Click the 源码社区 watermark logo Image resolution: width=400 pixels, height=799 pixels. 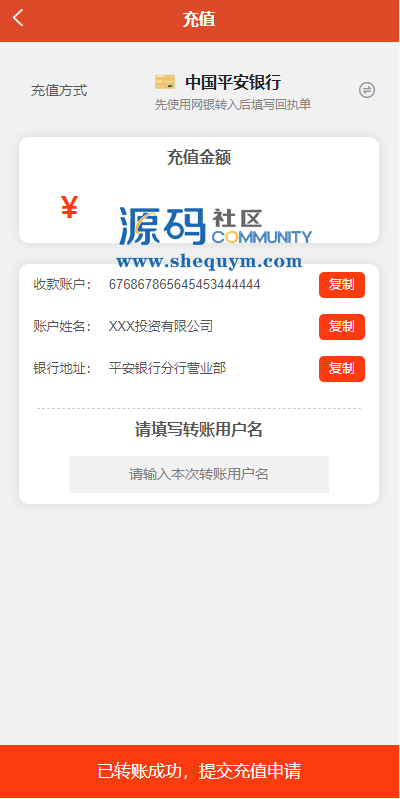tap(216, 226)
